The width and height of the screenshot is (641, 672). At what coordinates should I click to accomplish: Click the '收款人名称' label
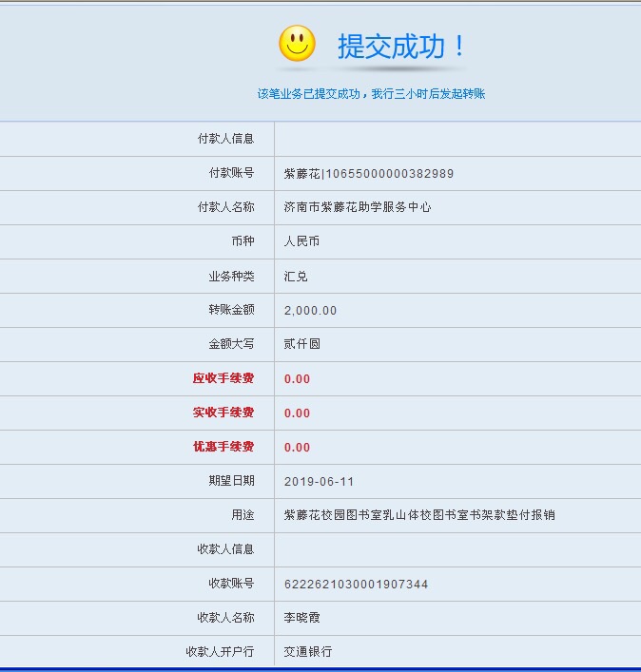pos(225,618)
